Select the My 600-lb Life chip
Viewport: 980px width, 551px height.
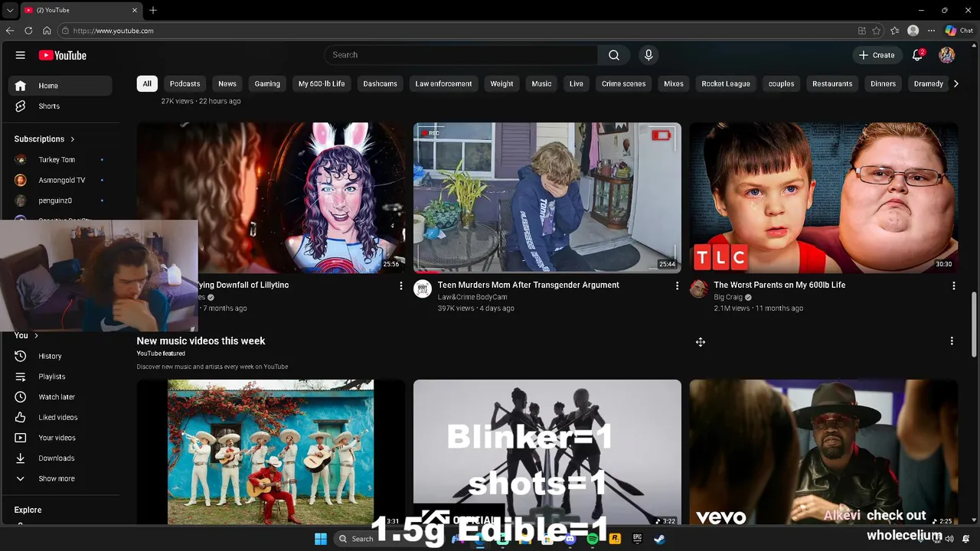322,83
